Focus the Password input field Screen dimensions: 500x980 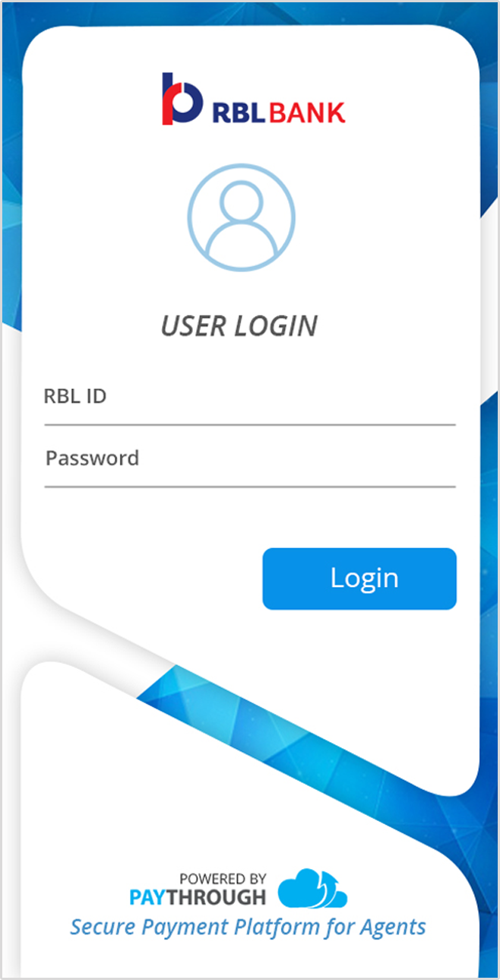click(x=250, y=458)
